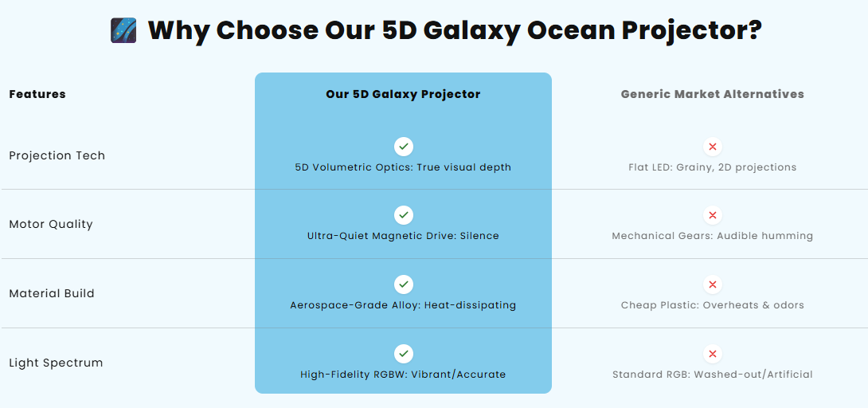This screenshot has width=868, height=408.
Task: Click the green checkmark for 5D Volumetric Optics
Action: coord(404,147)
